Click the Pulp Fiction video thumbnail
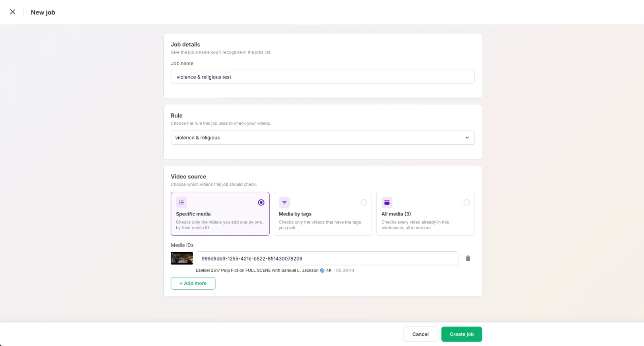 click(182, 258)
